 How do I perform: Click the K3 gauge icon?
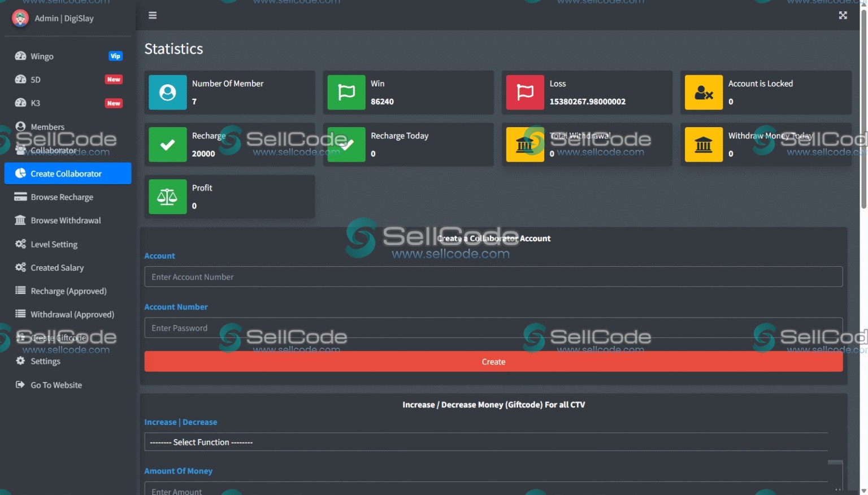pyautogui.click(x=20, y=103)
